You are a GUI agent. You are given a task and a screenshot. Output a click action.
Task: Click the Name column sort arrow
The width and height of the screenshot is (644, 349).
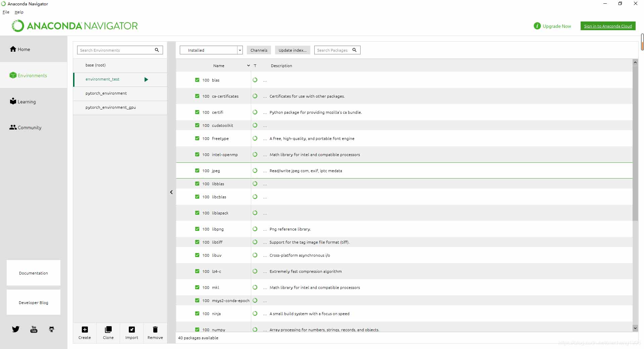pos(248,65)
